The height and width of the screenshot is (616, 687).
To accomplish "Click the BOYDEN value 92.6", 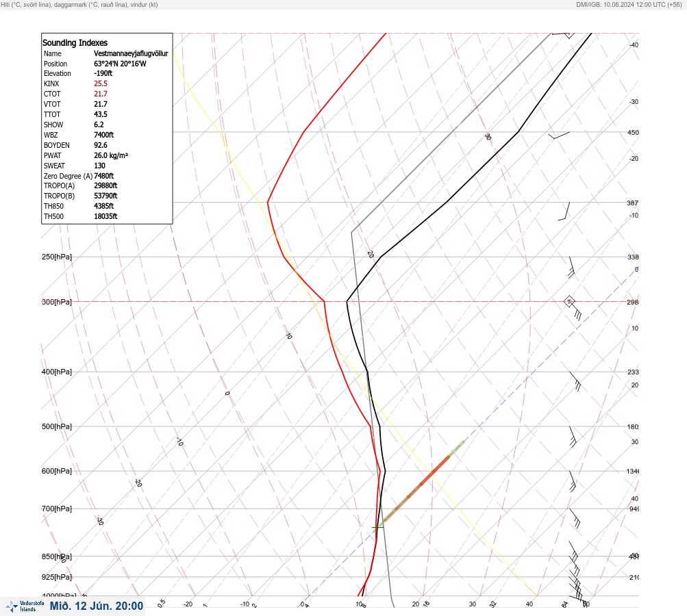I will point(100,145).
